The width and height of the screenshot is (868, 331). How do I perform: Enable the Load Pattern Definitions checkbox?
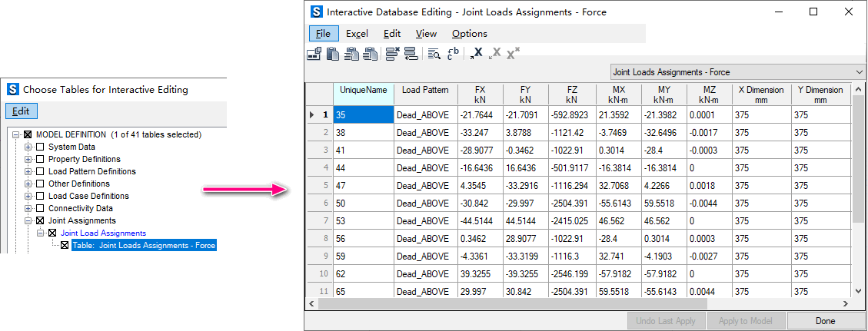40,171
